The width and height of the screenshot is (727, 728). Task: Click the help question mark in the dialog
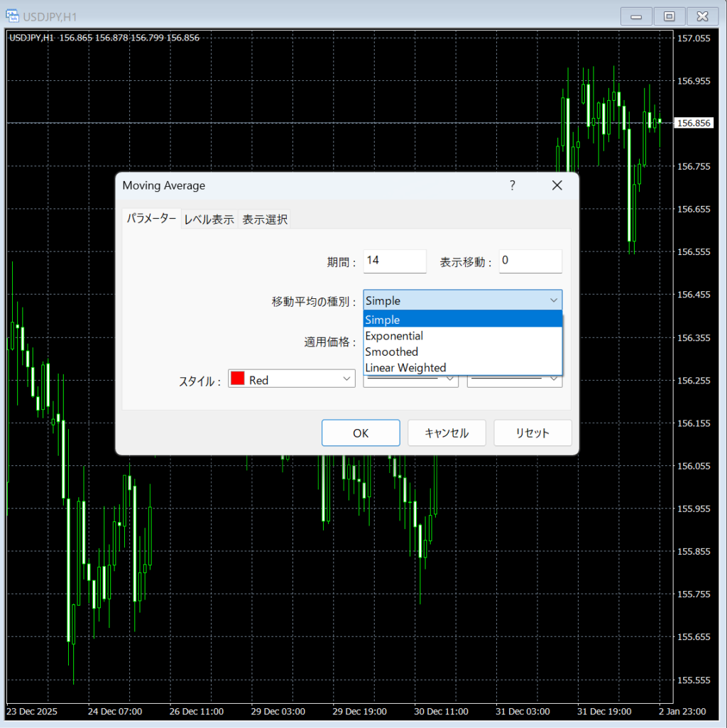click(512, 185)
